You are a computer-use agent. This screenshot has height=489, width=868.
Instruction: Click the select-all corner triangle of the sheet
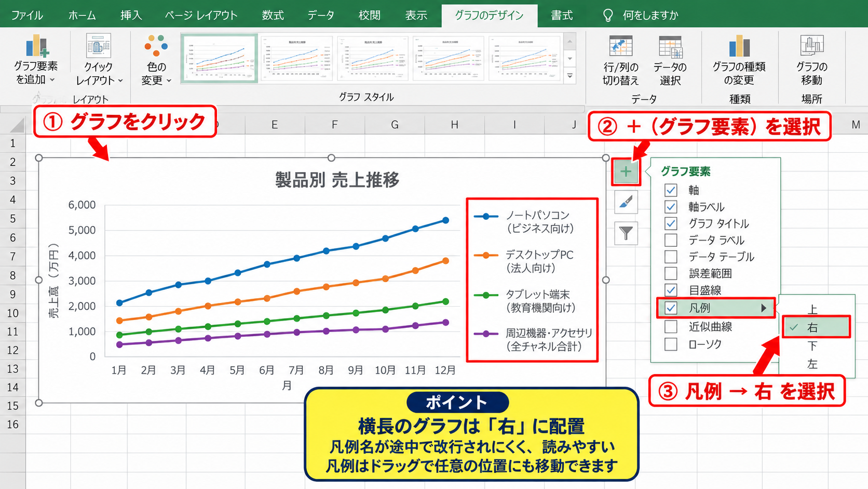(17, 125)
